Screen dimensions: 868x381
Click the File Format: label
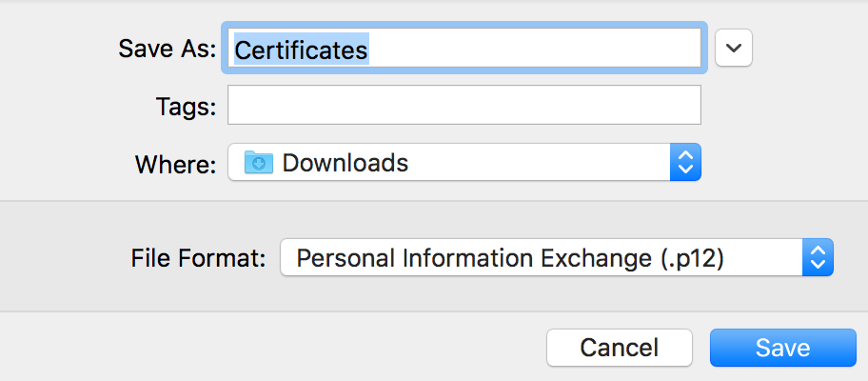point(198,258)
